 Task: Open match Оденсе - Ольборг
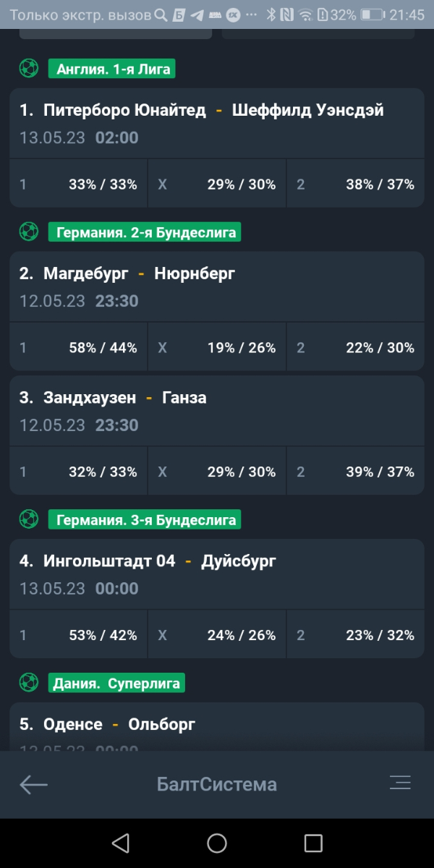click(217, 727)
